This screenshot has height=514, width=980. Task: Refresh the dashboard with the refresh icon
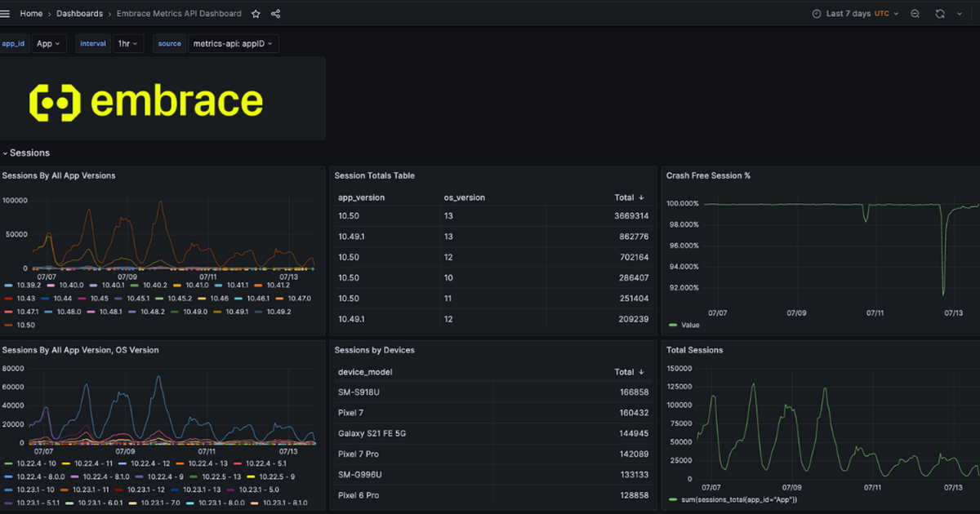940,14
